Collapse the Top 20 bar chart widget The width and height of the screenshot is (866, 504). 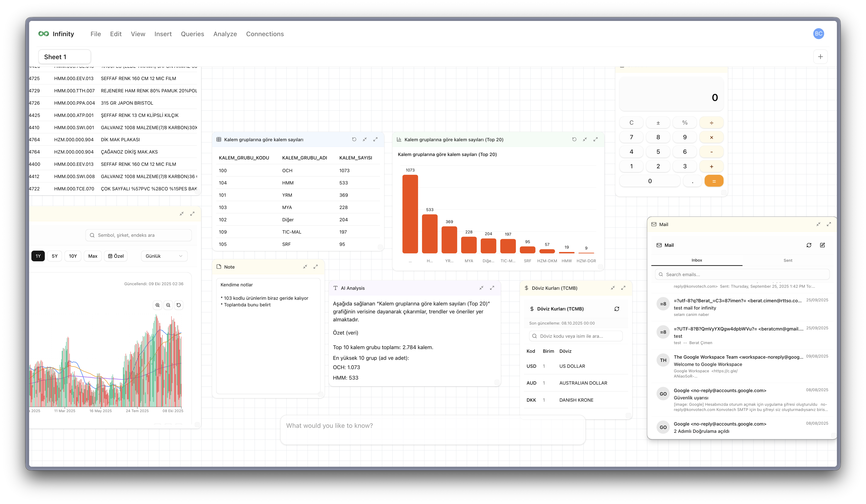click(584, 139)
